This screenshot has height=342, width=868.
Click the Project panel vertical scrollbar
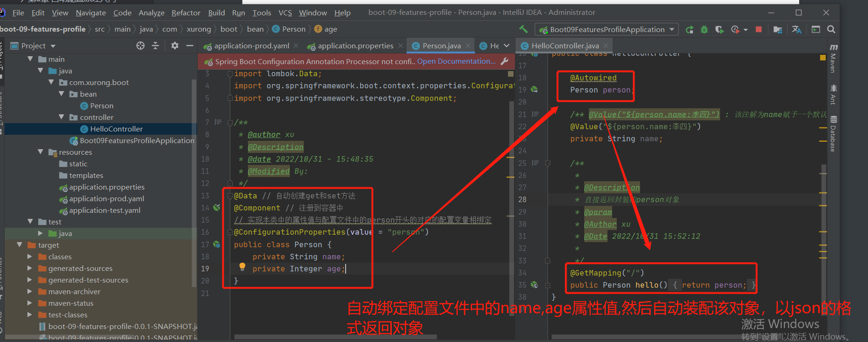[194, 183]
